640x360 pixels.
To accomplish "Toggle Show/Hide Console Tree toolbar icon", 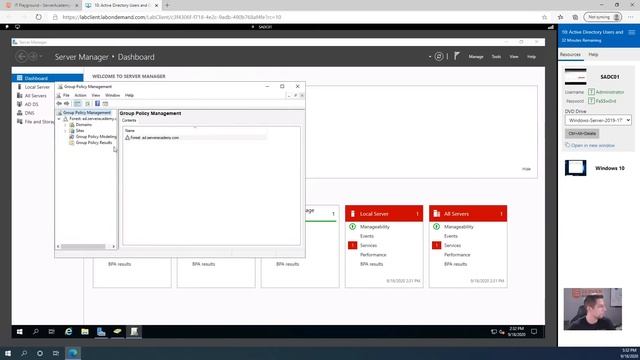I will 77,104.
